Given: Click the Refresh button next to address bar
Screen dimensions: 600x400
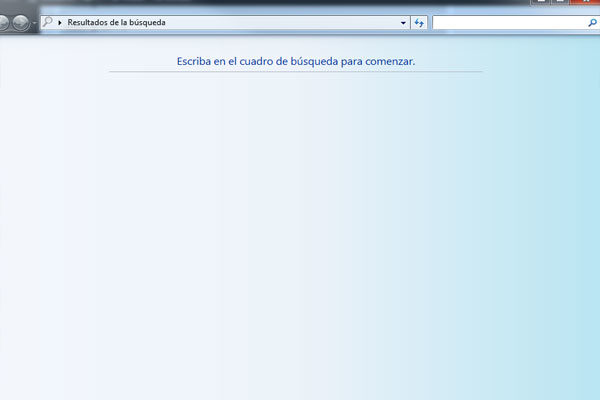Looking at the screenshot, I should click(x=419, y=23).
